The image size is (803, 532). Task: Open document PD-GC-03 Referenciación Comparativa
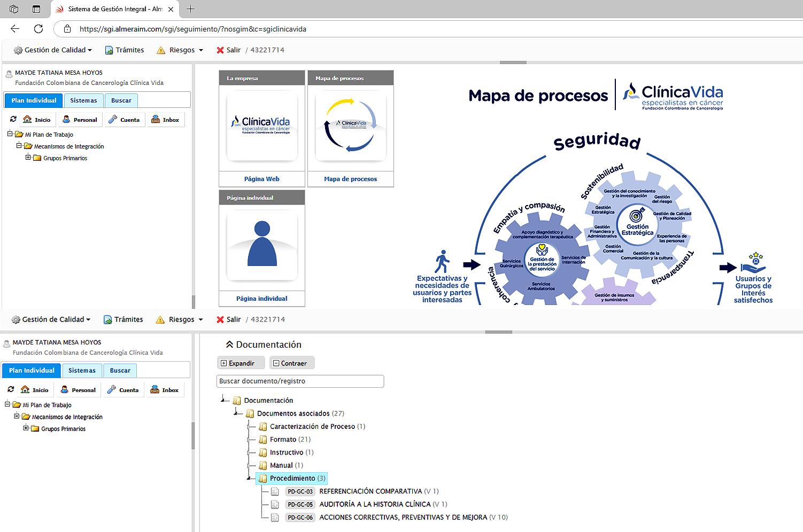[362, 491]
